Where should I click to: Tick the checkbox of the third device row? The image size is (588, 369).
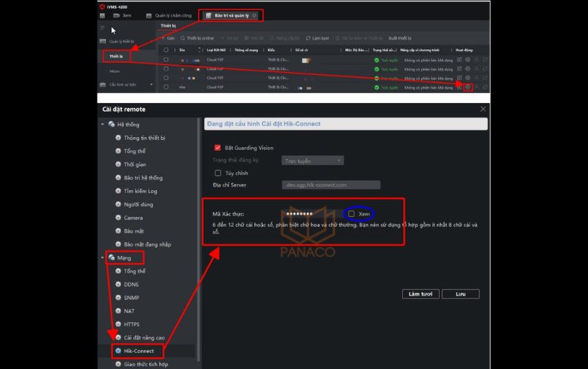[x=166, y=78]
